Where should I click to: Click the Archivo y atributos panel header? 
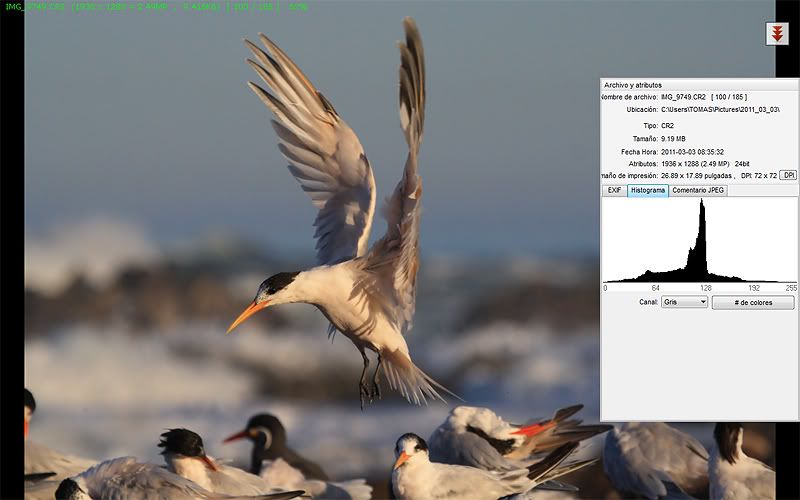(699, 85)
